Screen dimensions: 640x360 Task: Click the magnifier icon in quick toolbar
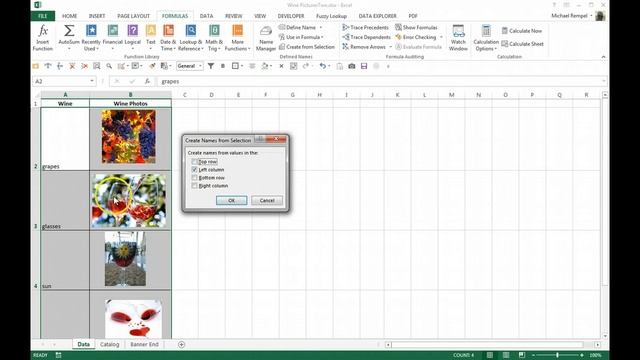pyautogui.click(x=109, y=66)
